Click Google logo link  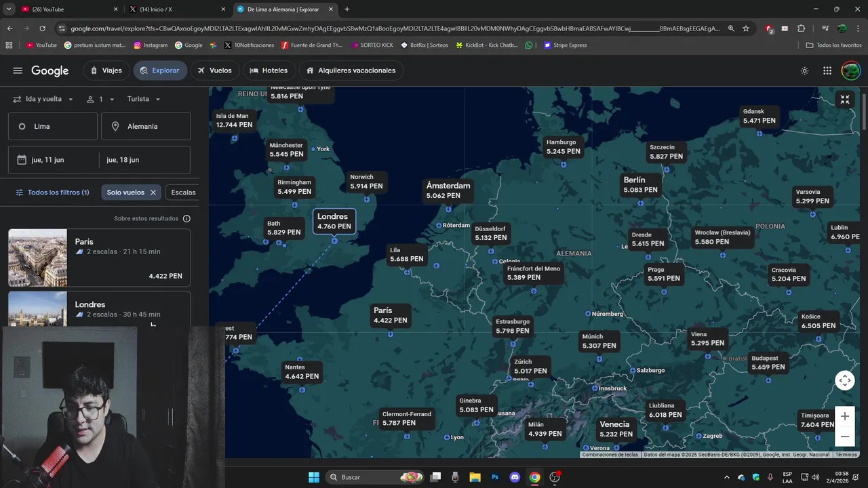[50, 70]
